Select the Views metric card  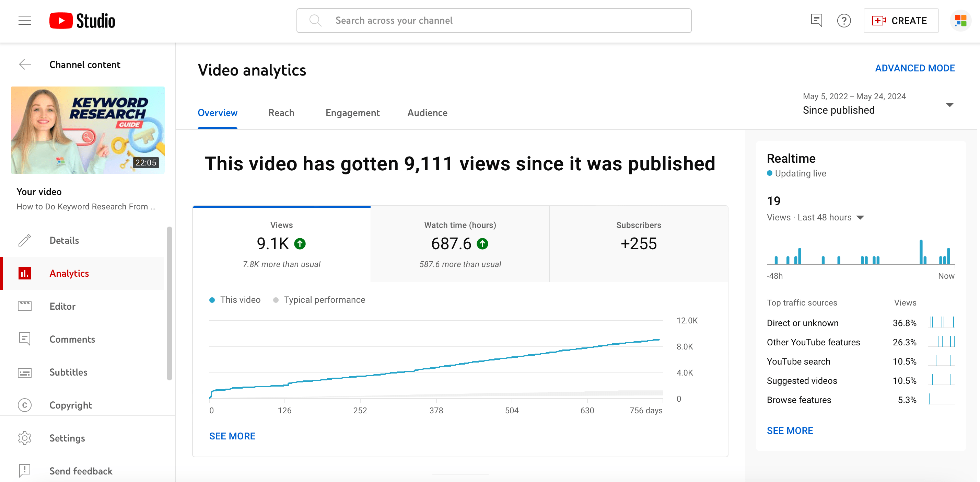[281, 244]
